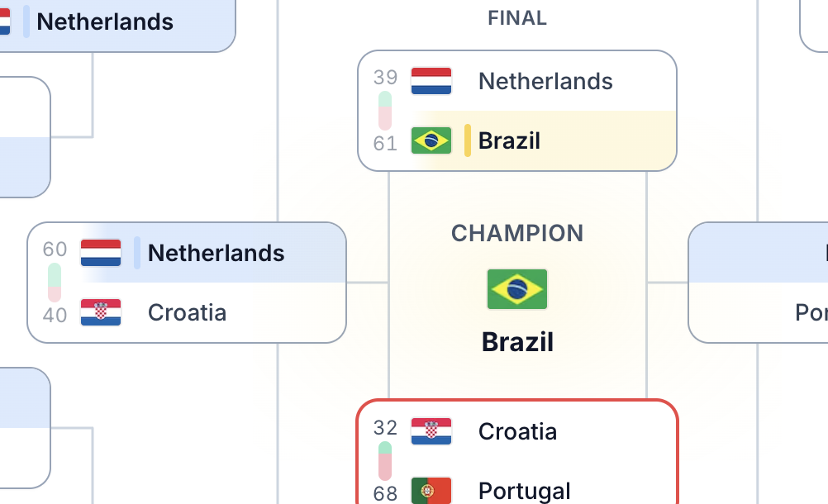This screenshot has width=828, height=504.
Task: Select the CHAMPION section heading
Action: [516, 233]
